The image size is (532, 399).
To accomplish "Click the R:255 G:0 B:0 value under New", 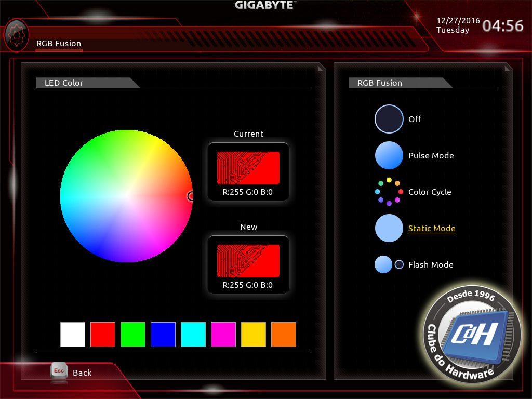I will click(x=247, y=285).
